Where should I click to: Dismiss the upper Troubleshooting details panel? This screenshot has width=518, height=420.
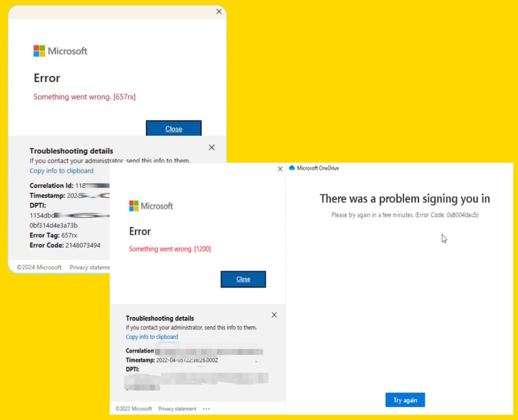[x=211, y=147]
